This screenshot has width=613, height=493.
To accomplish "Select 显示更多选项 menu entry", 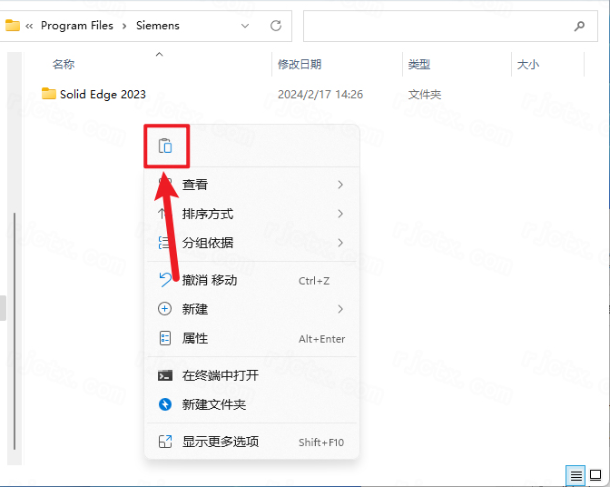I will (220, 442).
